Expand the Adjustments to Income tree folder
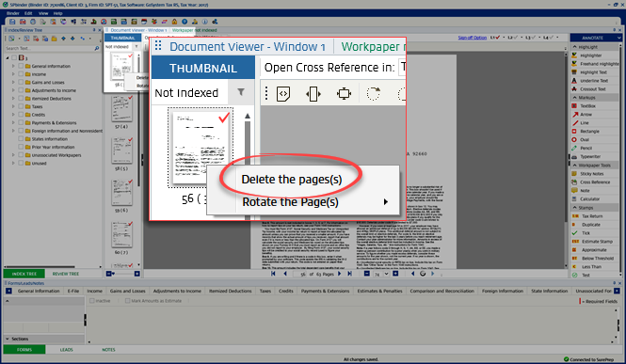Viewport: 626px width, 364px height. click(x=13, y=90)
